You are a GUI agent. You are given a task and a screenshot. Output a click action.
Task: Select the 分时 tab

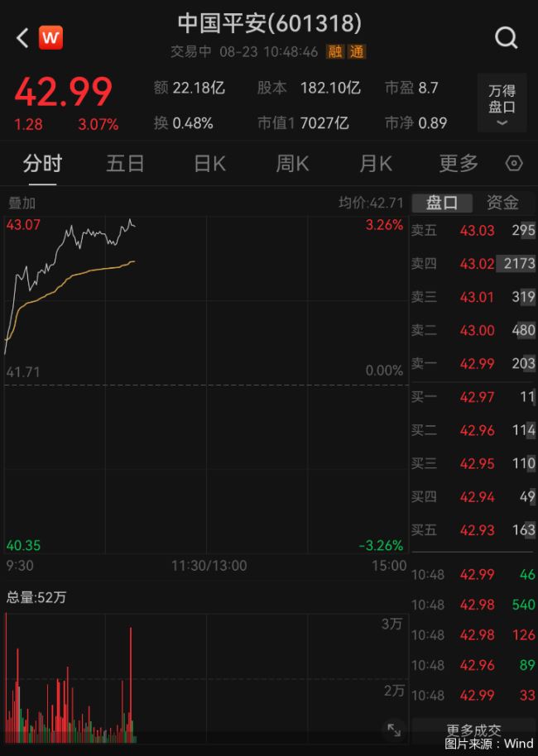tap(42, 164)
